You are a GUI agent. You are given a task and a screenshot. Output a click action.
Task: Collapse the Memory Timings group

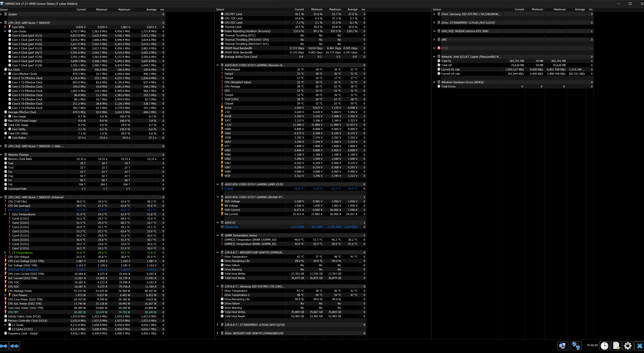1,155
